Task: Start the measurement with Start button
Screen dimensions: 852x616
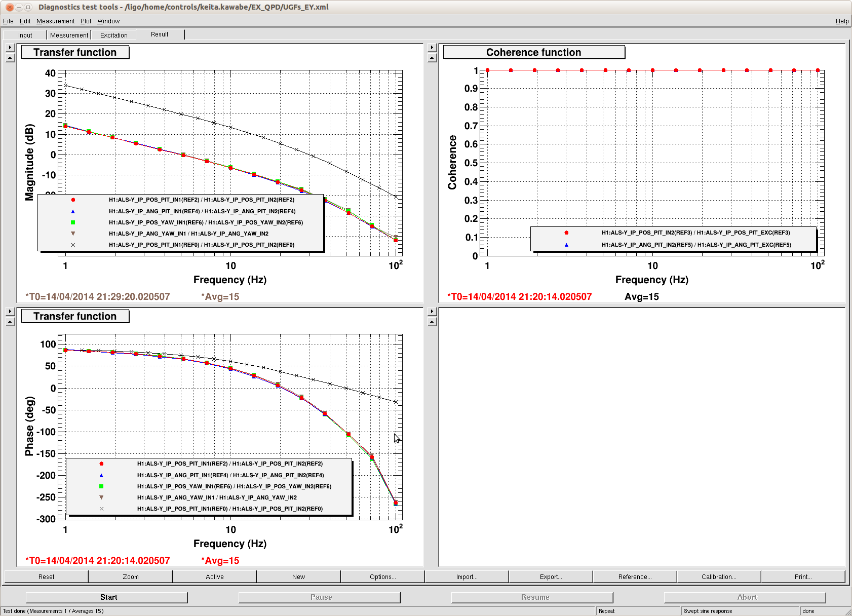Action: point(107,597)
